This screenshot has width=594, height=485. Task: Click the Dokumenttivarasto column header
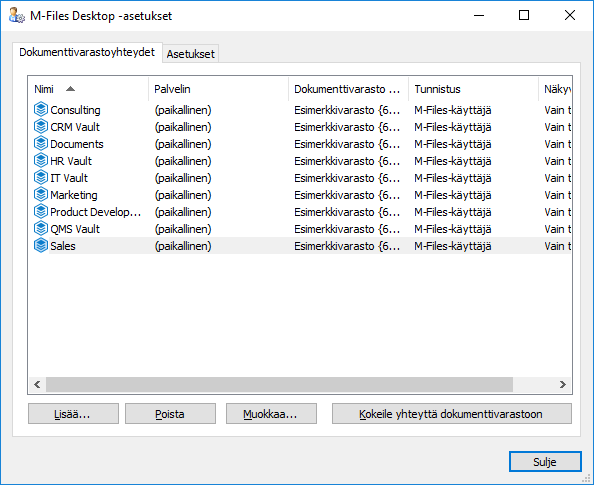click(x=349, y=89)
